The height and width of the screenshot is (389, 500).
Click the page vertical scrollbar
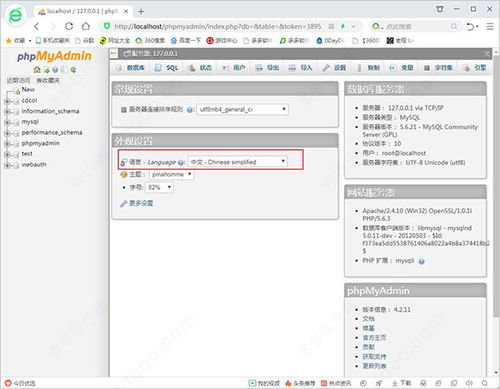[496, 187]
